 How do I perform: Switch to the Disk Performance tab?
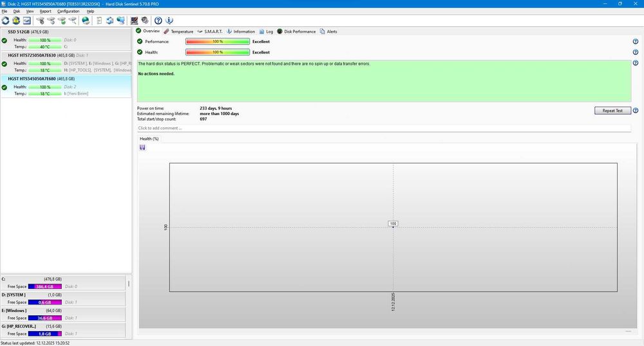click(296, 32)
